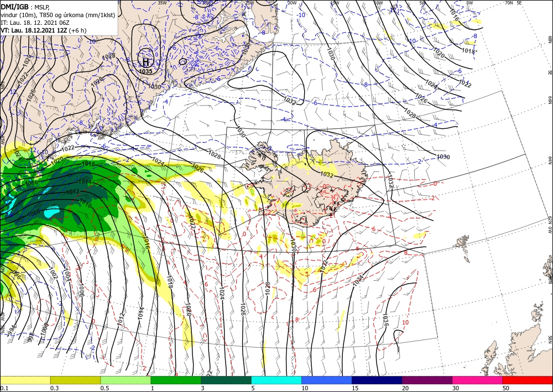553x392 pixels.
Task: Click the '1010' isobar label
Action: pos(85,203)
